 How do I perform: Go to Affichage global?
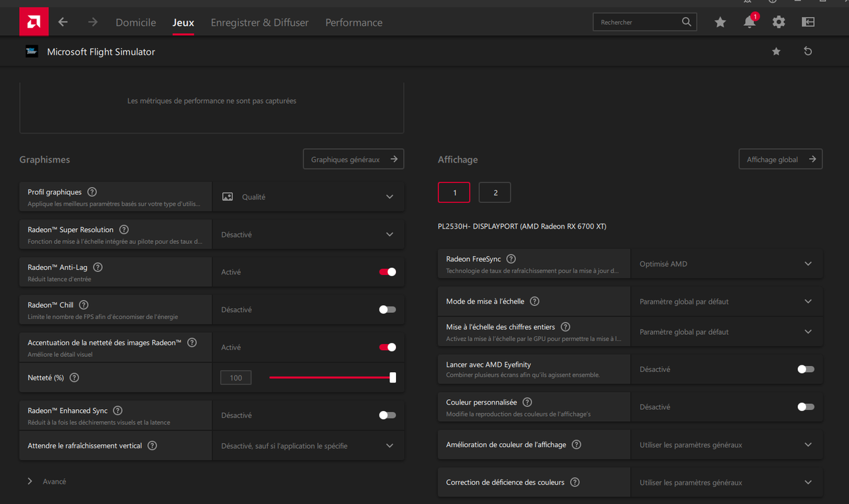point(781,159)
